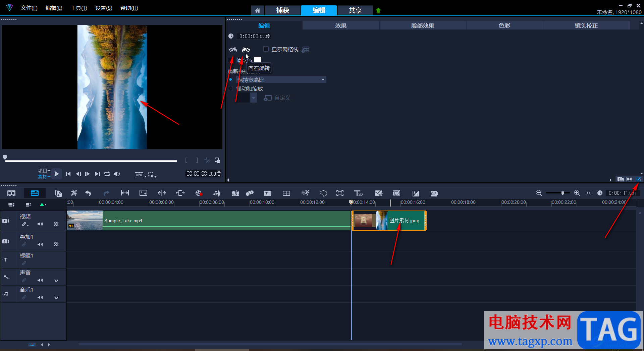This screenshot has height=351, width=644.
Task: Adjust the duration stepper arrows
Action: (x=269, y=36)
